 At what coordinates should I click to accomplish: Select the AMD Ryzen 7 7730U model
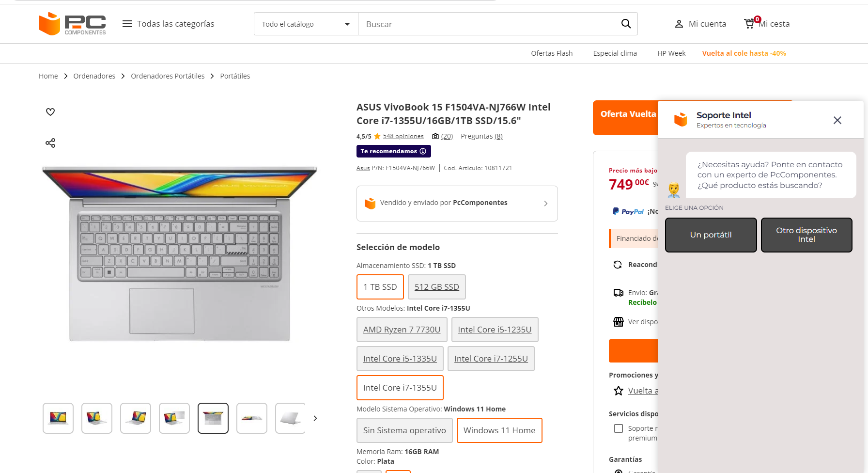[402, 330]
